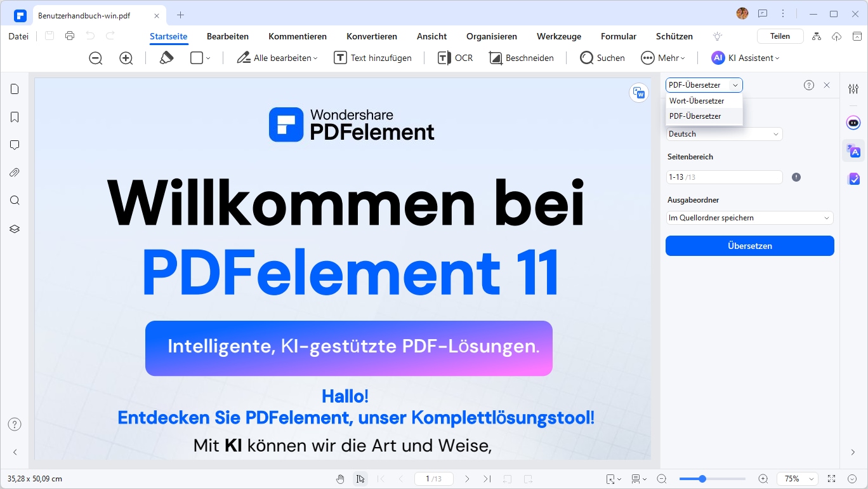Switch to the Kommentieren tab

pos(298,36)
